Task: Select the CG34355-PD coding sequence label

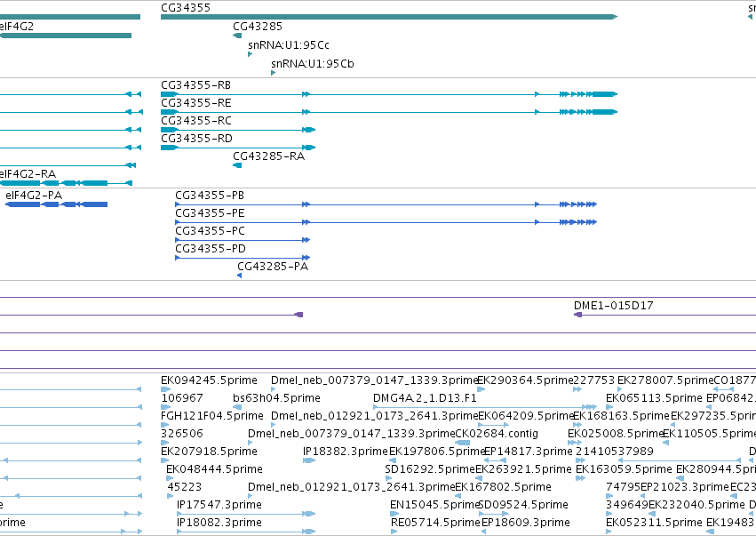Action: 211,249
